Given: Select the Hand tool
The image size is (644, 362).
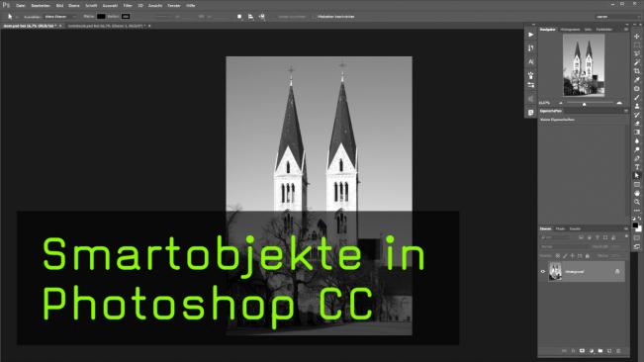Looking at the screenshot, I should click(x=637, y=193).
